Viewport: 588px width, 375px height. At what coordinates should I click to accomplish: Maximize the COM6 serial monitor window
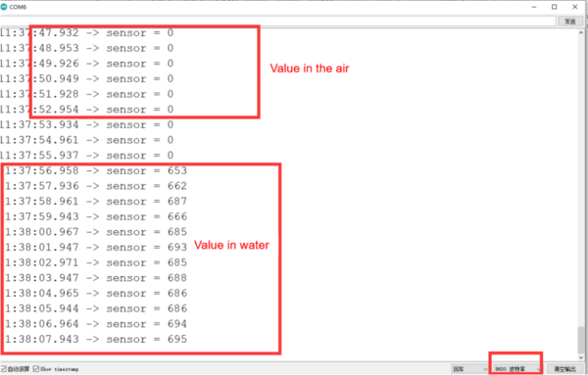555,7
